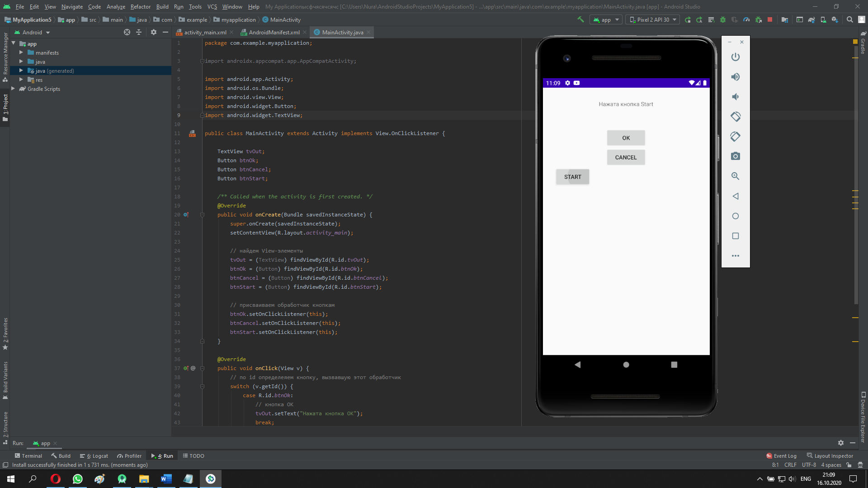Click the Build project hammer icon
The height and width of the screenshot is (488, 868).
pos(580,19)
